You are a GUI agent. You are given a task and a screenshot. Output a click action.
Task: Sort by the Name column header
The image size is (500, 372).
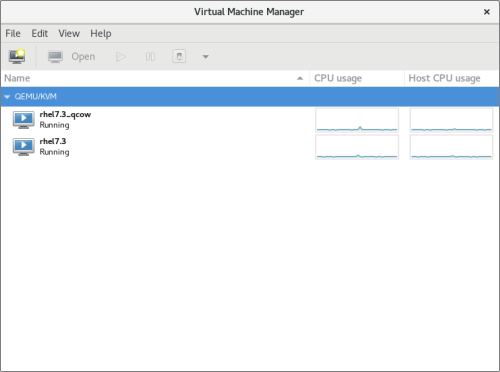point(155,78)
